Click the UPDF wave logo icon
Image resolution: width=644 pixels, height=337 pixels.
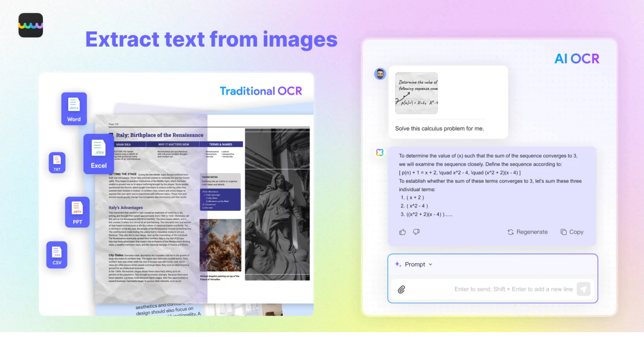(30, 25)
